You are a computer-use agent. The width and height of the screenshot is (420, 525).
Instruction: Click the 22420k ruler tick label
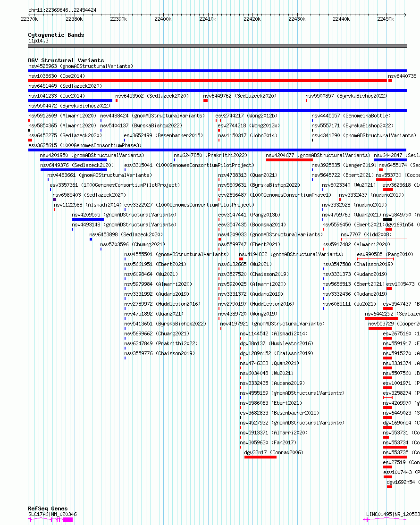pos(252,19)
